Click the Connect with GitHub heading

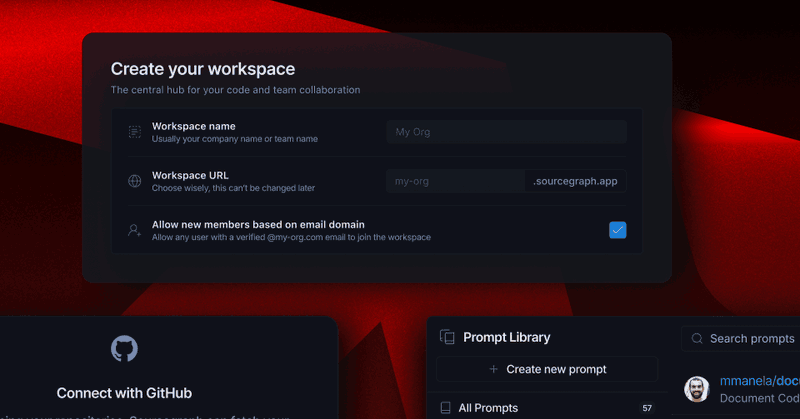coord(124,393)
